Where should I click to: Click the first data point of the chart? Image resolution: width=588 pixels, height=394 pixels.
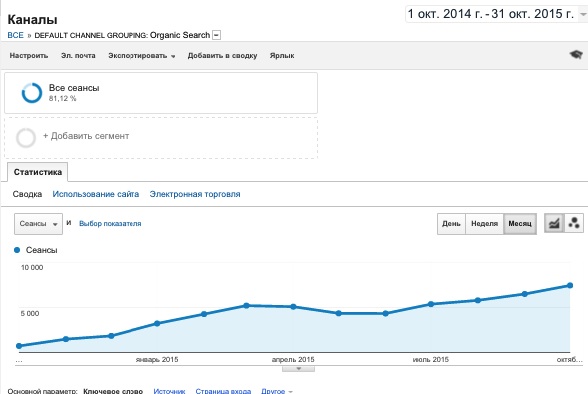19,346
